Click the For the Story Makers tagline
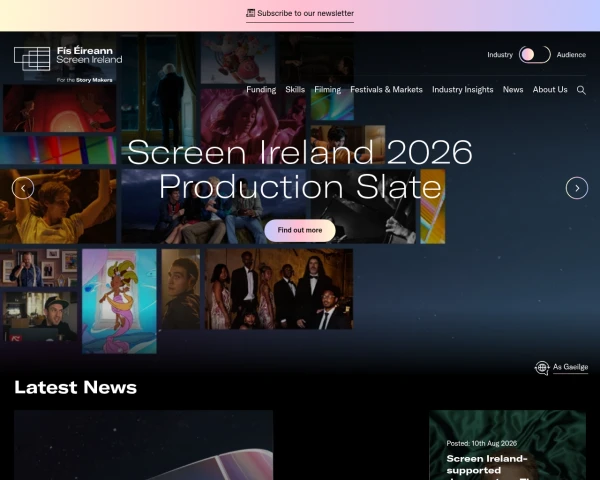Screen dimensions: 600x480 [x=85, y=80]
